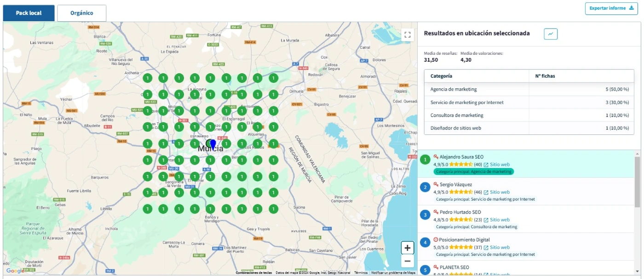Select Servicio de marketing por Internet table row

[529, 102]
